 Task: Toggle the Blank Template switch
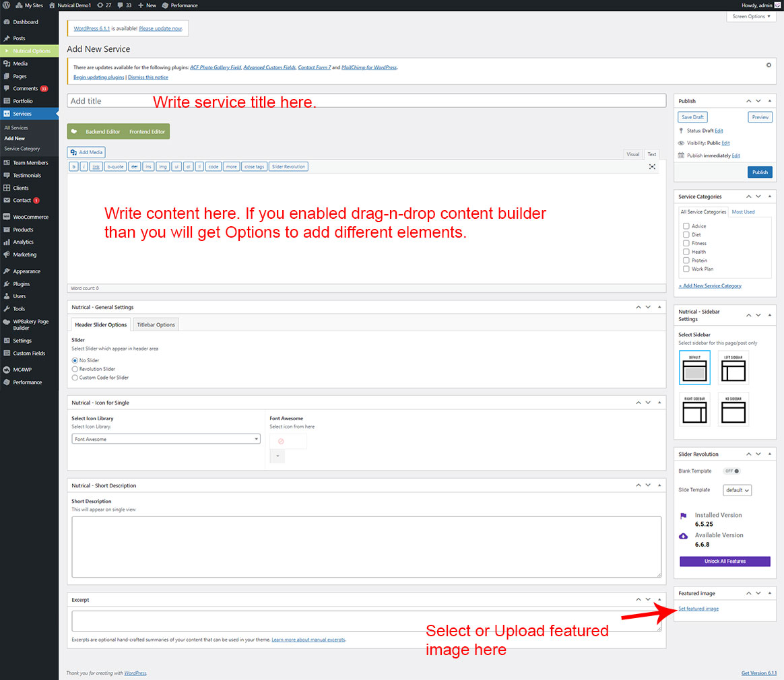click(x=731, y=471)
